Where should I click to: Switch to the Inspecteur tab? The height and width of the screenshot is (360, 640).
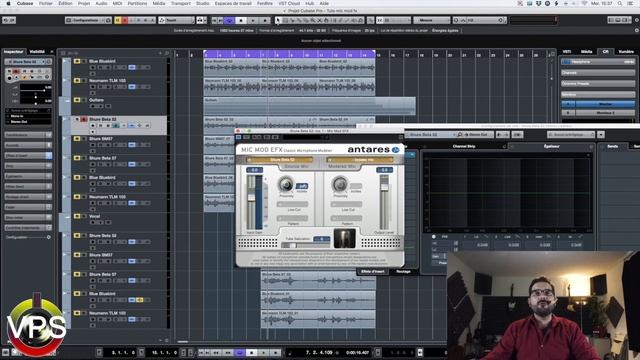tap(13, 52)
